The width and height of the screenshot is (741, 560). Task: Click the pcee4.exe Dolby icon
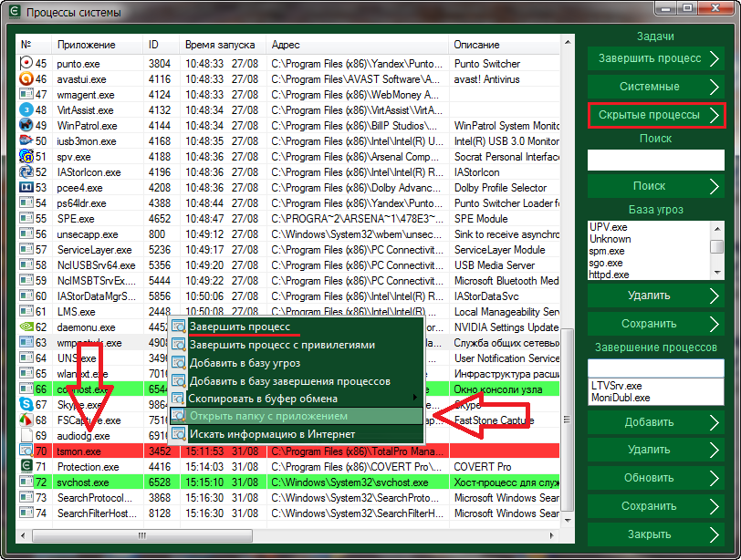point(26,187)
